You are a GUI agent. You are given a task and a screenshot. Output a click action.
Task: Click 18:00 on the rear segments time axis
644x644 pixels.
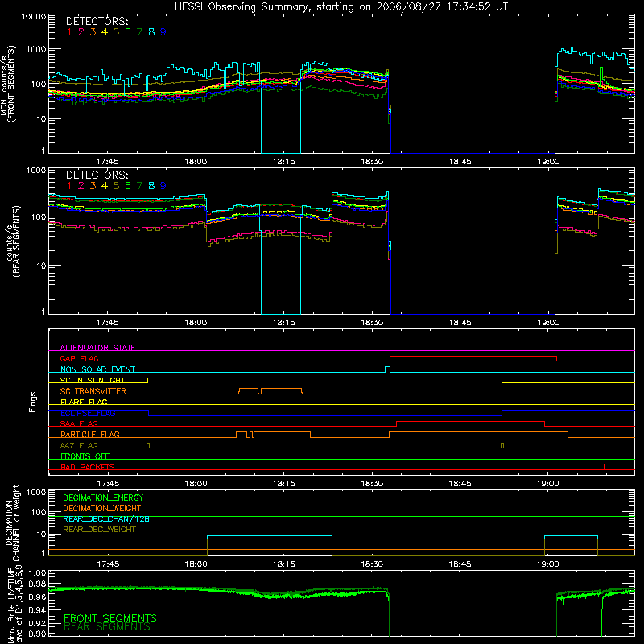pos(196,323)
